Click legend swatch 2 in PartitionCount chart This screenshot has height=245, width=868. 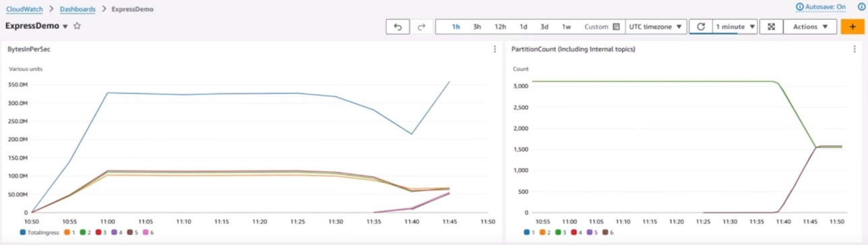542,232
